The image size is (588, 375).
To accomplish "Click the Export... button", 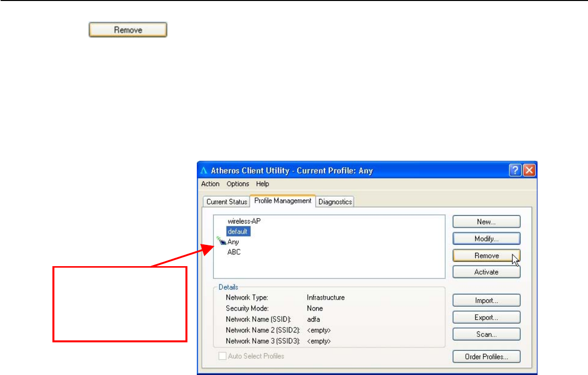I will 487,317.
